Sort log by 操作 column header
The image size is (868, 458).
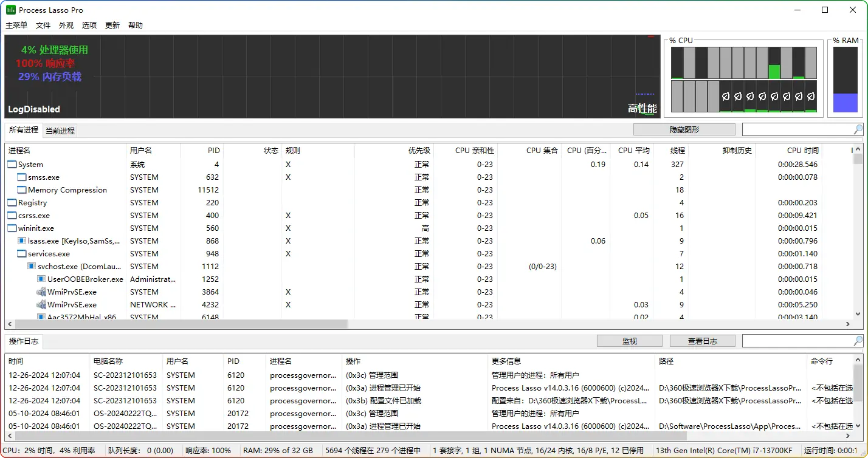pyautogui.click(x=415, y=361)
